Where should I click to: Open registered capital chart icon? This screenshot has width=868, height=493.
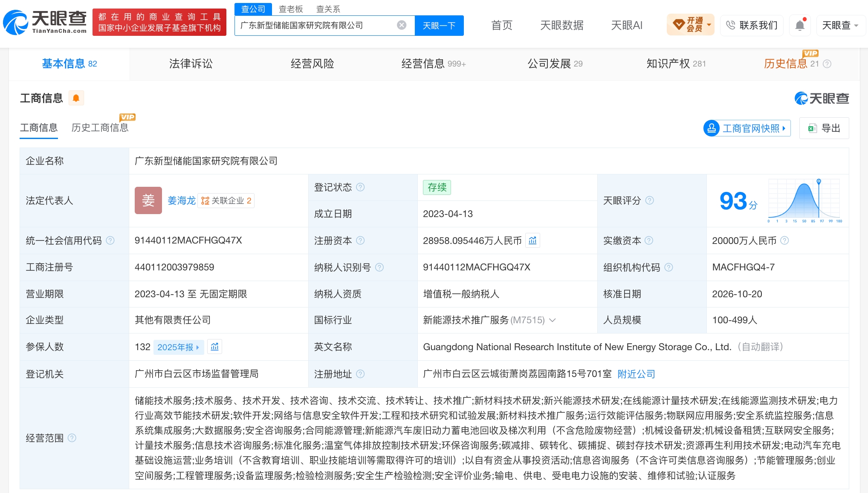click(532, 241)
